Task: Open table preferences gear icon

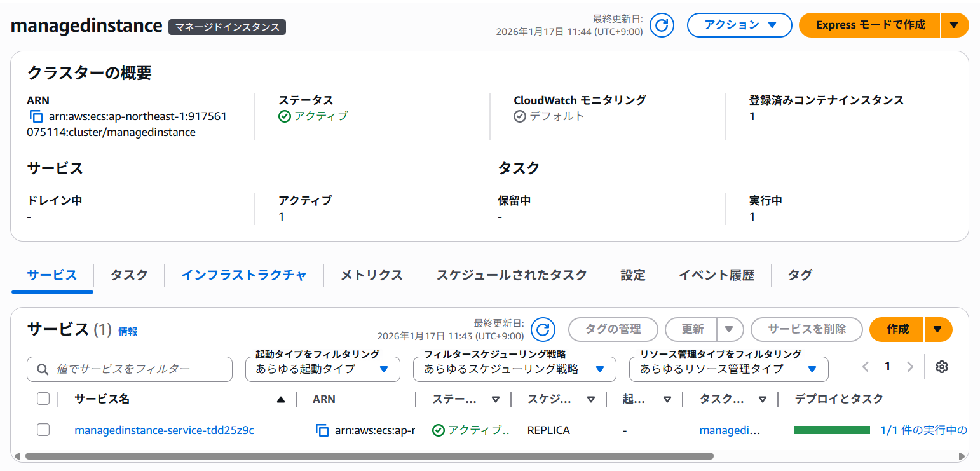Action: (942, 367)
